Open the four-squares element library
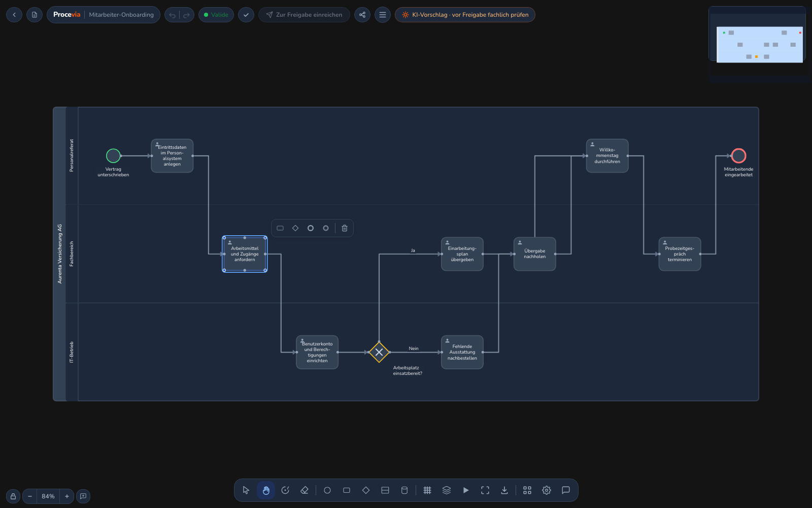 coord(527,490)
